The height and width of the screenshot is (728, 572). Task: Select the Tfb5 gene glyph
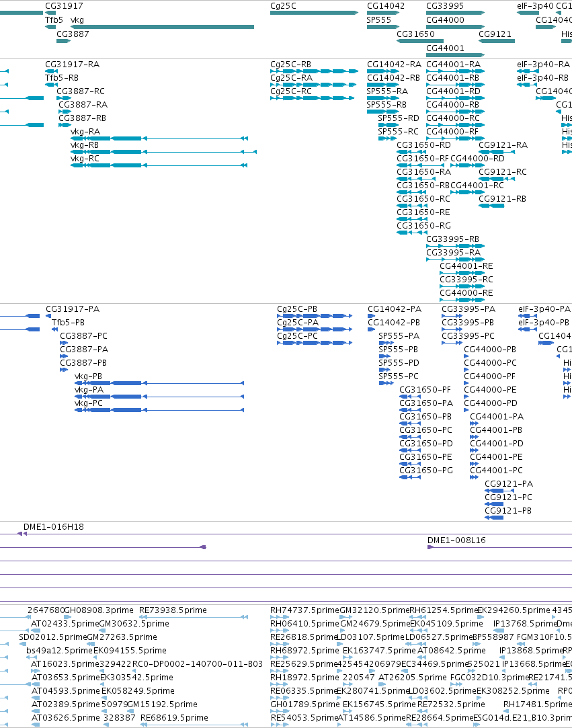click(50, 27)
